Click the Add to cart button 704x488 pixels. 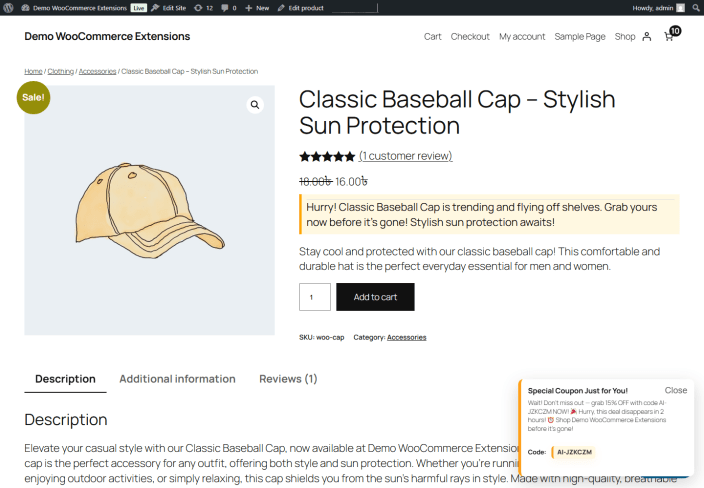[375, 297]
